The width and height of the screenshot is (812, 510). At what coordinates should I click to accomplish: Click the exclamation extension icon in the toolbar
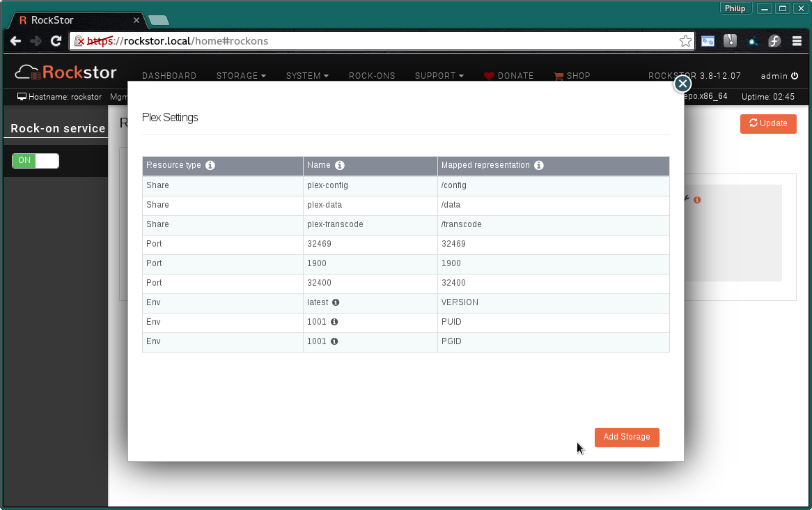pos(731,40)
